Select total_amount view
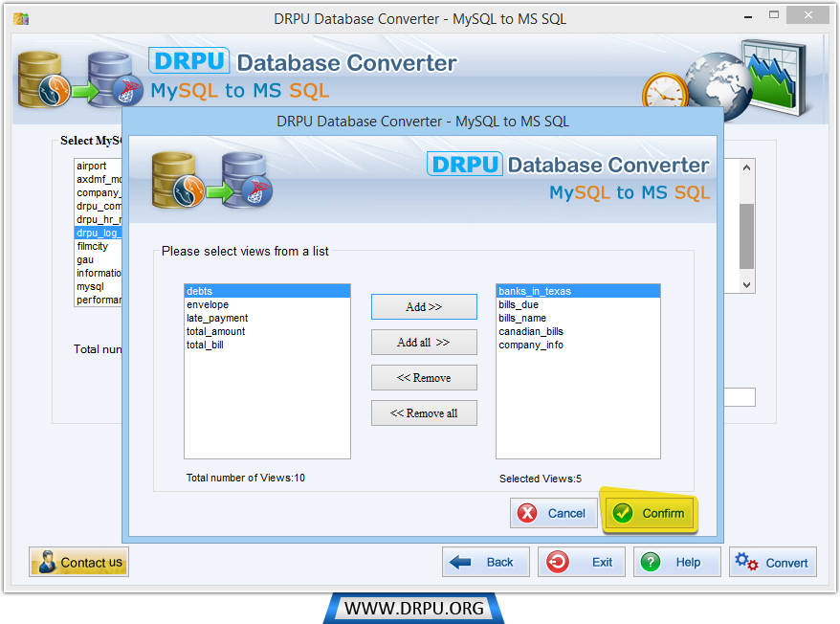Image resolution: width=840 pixels, height=624 pixels. pyautogui.click(x=267, y=331)
